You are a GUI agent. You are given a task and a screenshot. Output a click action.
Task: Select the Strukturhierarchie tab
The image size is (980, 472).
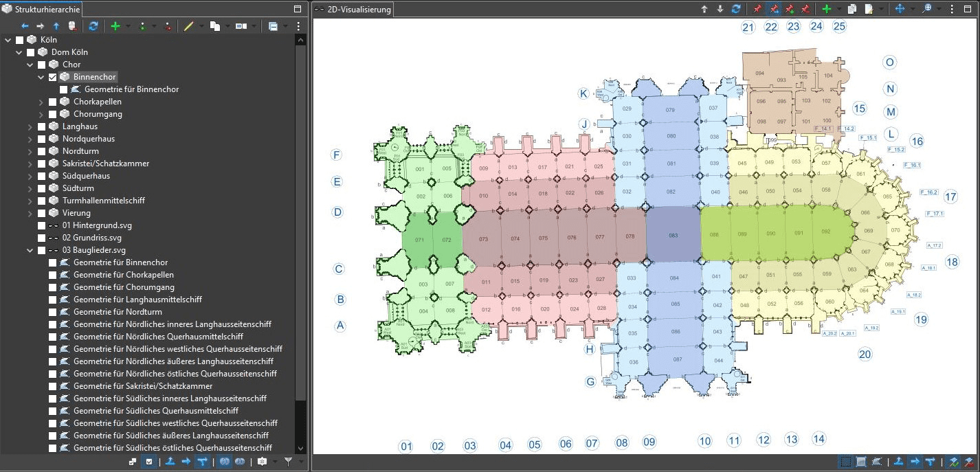tap(42, 9)
